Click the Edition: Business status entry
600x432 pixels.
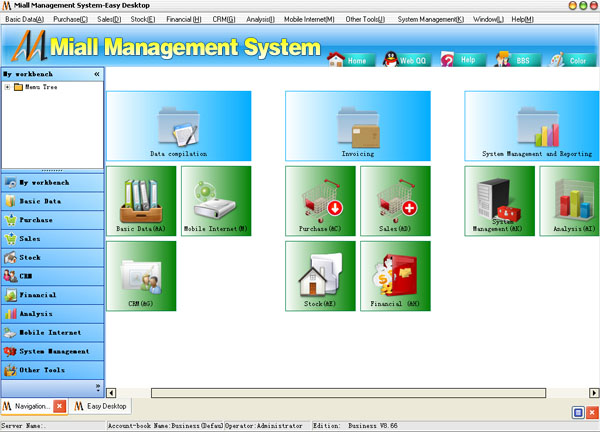355,425
